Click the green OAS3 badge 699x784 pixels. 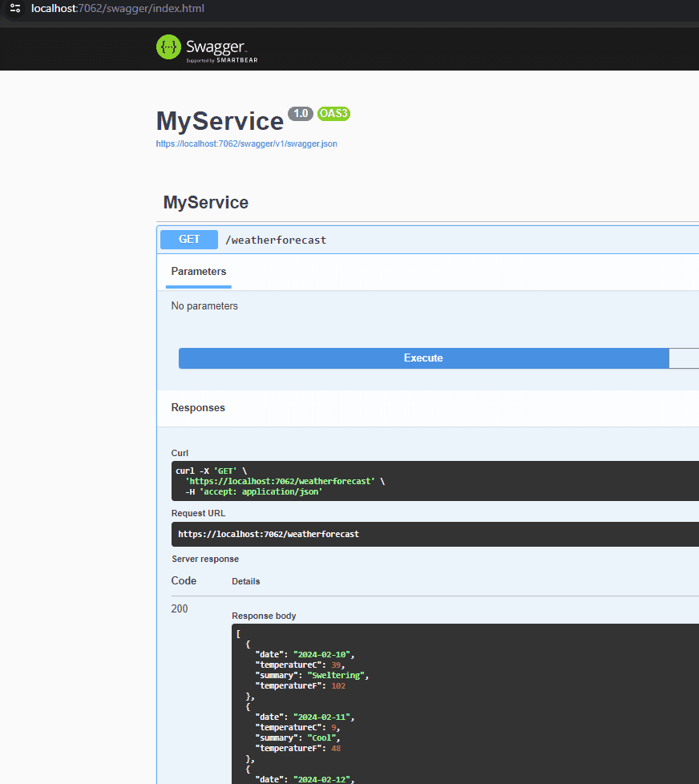tap(333, 114)
